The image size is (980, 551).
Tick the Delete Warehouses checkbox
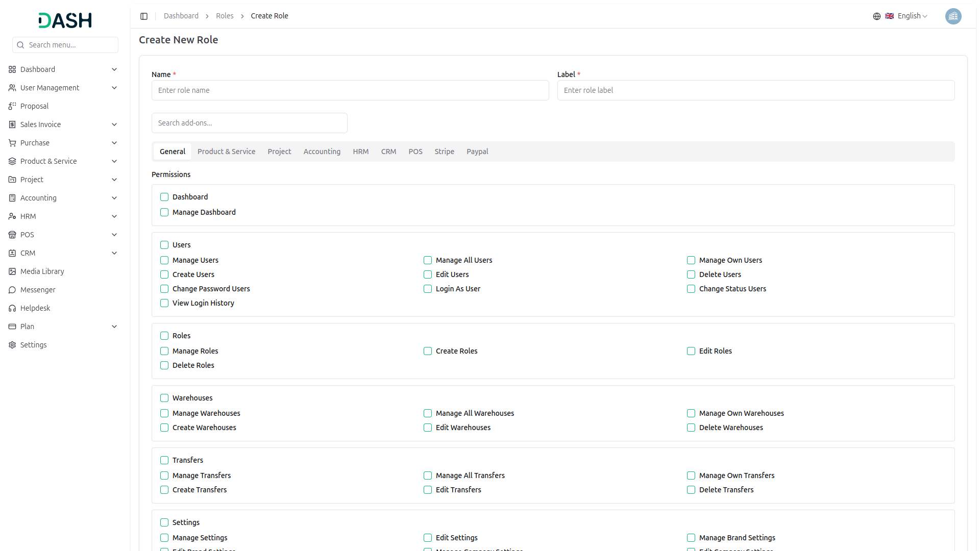tap(691, 428)
